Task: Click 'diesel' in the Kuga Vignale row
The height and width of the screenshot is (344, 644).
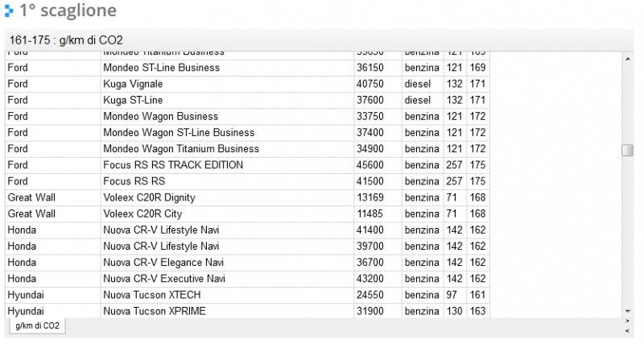Action: point(423,85)
